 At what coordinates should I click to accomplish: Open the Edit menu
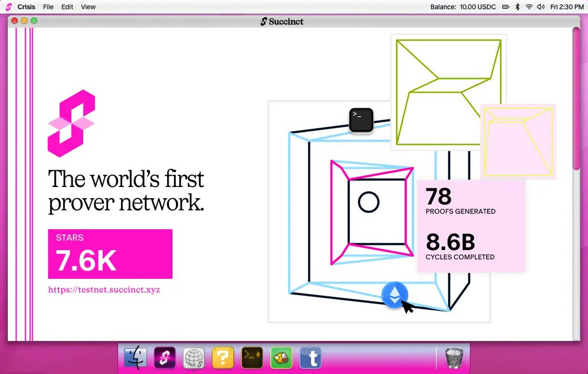67,6
